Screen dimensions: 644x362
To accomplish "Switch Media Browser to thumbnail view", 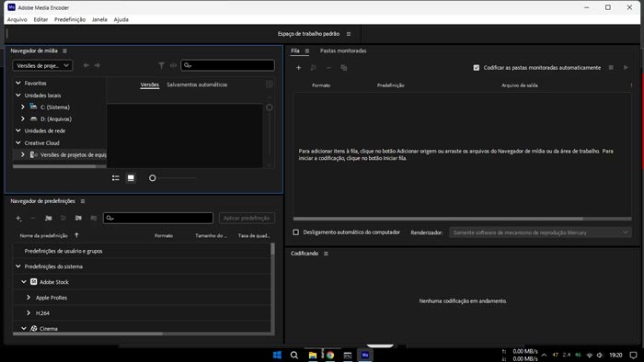I will click(131, 178).
